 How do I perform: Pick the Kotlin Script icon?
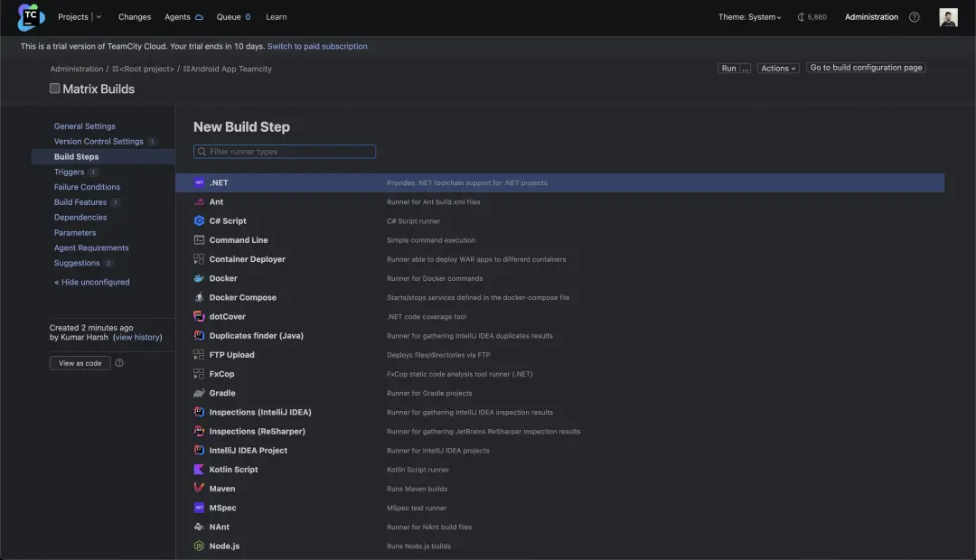point(199,469)
